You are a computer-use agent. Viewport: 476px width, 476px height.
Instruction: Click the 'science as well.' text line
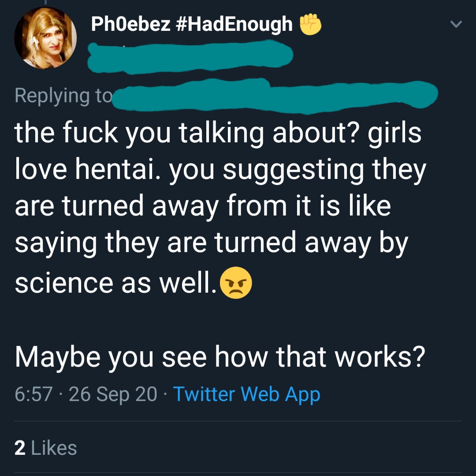(x=115, y=283)
